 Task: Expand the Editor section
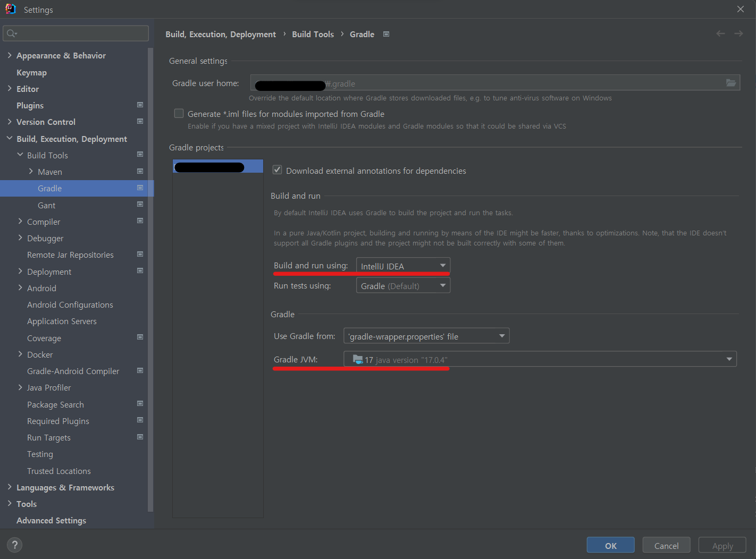[10, 88]
